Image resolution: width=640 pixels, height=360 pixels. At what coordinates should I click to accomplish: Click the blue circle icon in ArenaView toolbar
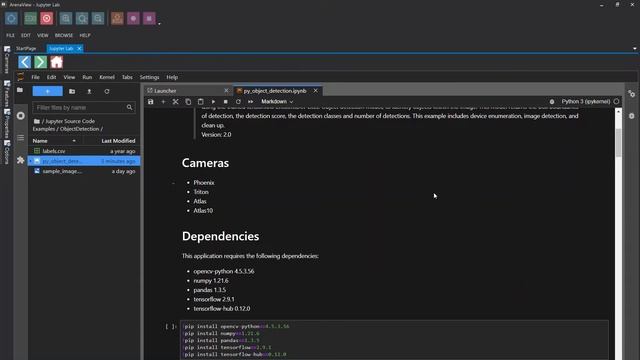pyautogui.click(x=11, y=18)
